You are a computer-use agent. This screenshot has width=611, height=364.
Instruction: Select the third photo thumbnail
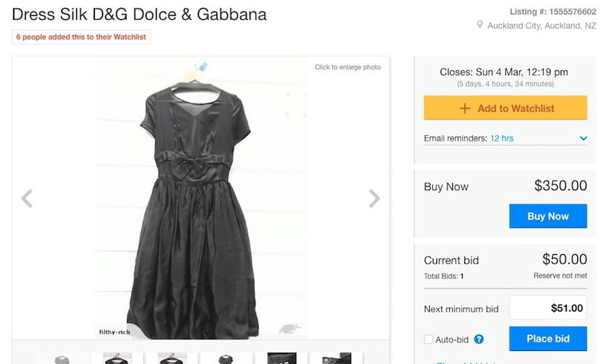coord(172,358)
